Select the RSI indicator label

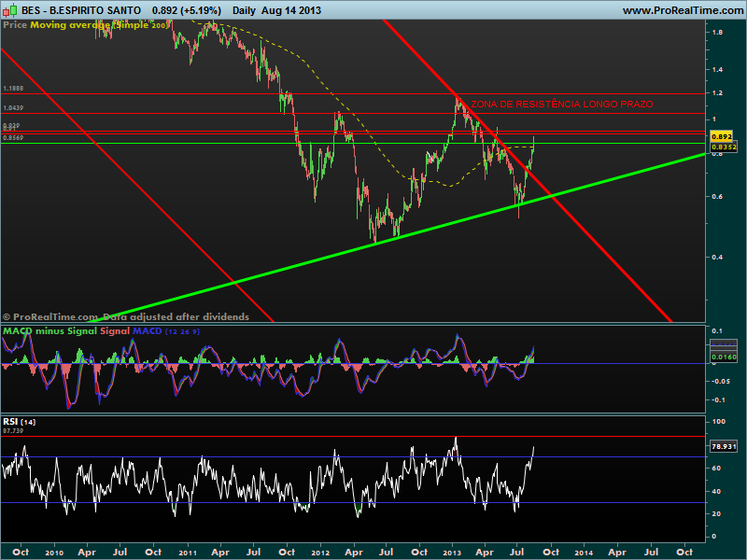coord(10,422)
